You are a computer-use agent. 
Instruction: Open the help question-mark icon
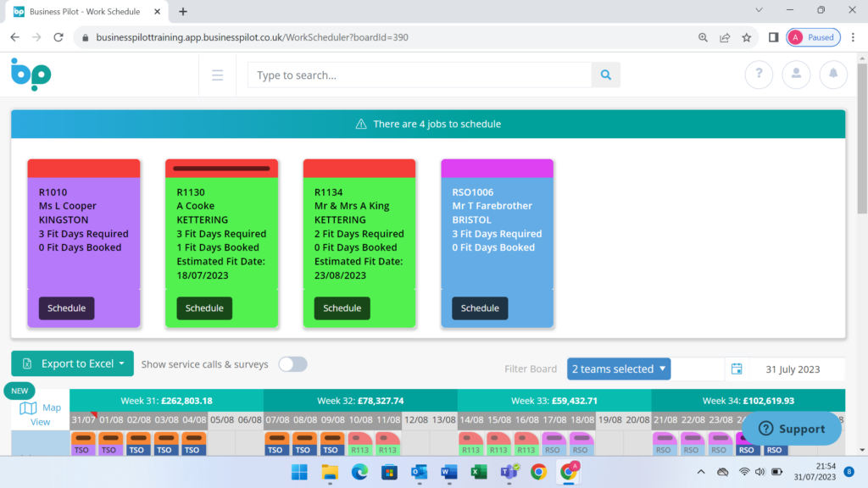click(759, 75)
